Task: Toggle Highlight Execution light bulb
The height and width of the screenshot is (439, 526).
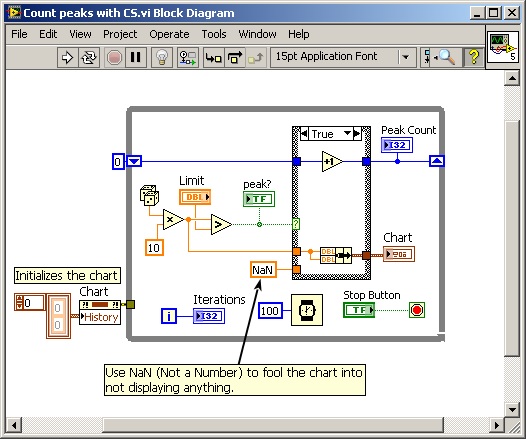Action: coord(162,58)
